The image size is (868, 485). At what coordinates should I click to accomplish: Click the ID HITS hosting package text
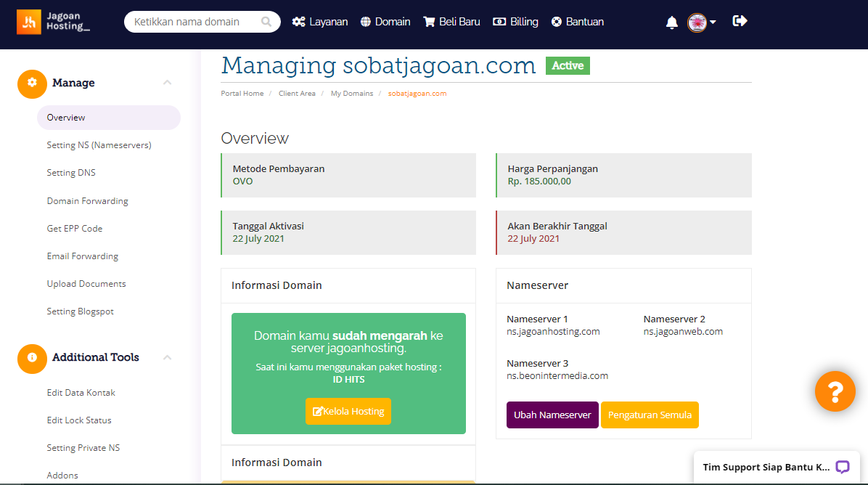click(349, 379)
